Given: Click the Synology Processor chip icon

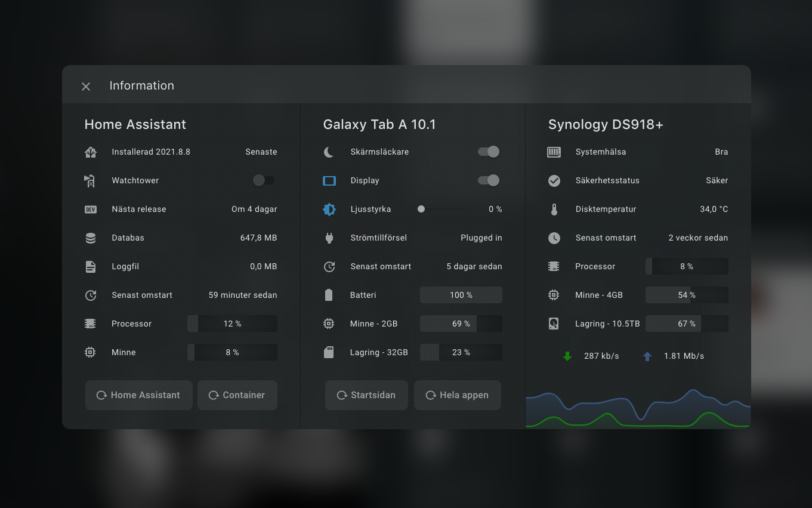Looking at the screenshot, I should coord(554,267).
